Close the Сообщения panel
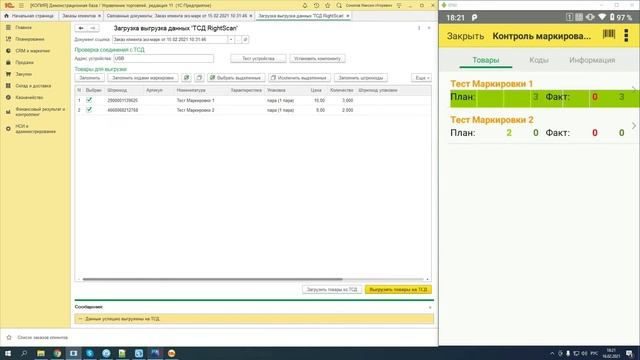 430,307
